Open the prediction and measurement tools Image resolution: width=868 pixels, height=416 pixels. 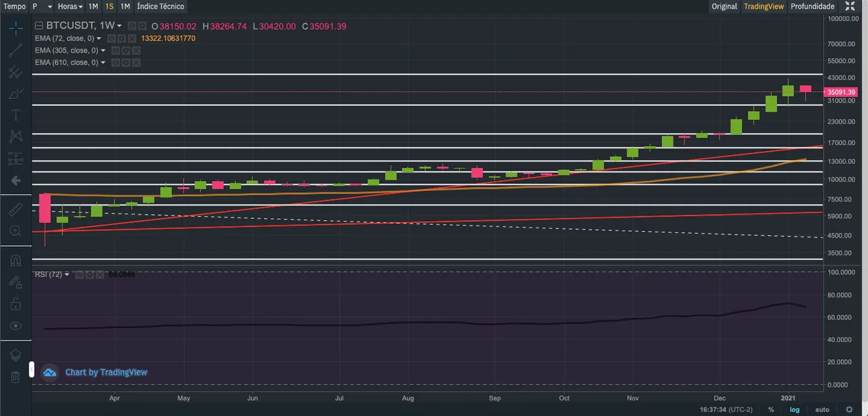[16, 159]
